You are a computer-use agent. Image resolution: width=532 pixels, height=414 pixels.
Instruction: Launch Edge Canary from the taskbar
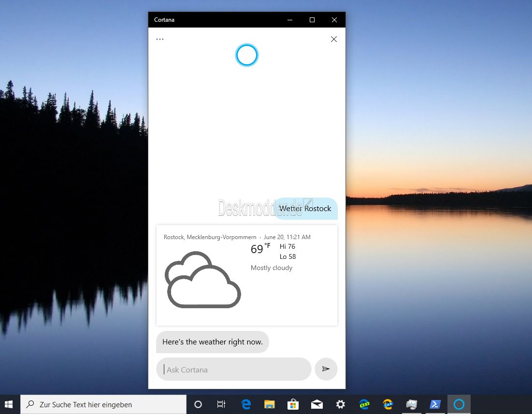click(388, 404)
